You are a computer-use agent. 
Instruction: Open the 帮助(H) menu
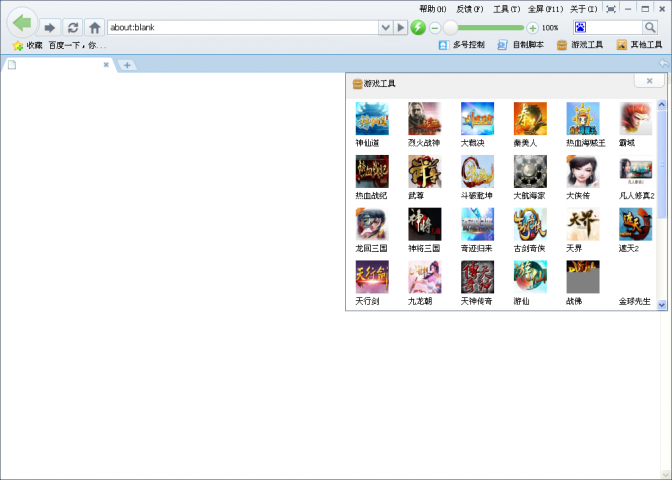coord(432,9)
